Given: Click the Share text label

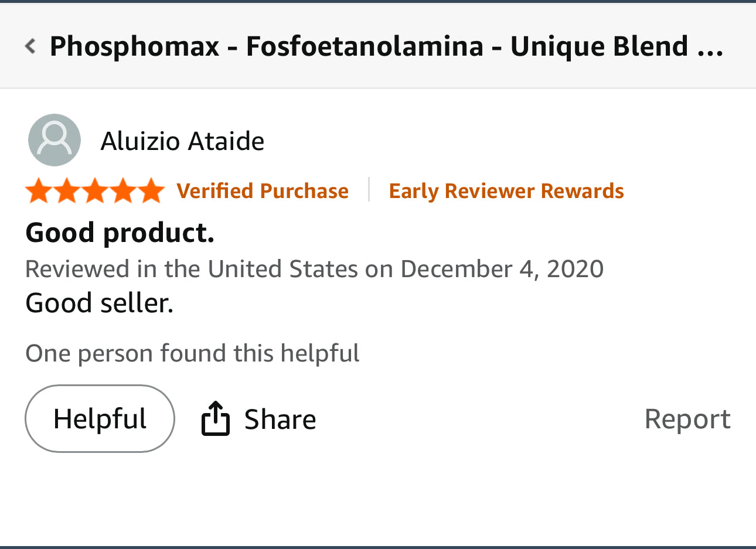Looking at the screenshot, I should pos(280,420).
